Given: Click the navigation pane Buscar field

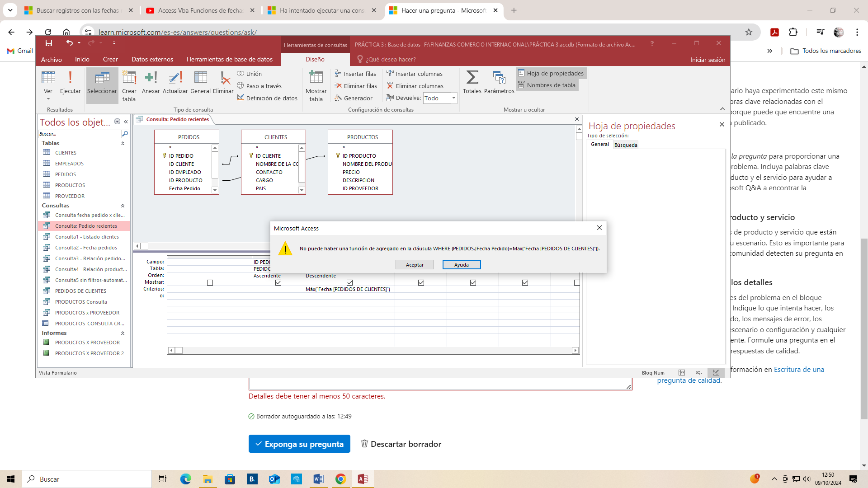Looking at the screenshot, I should point(80,134).
